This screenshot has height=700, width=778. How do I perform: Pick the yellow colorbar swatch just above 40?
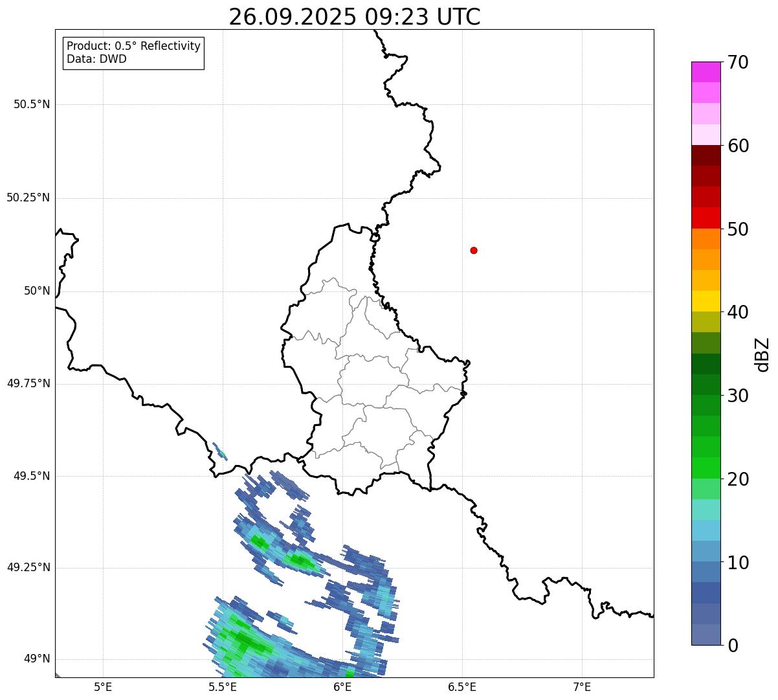[706, 302]
